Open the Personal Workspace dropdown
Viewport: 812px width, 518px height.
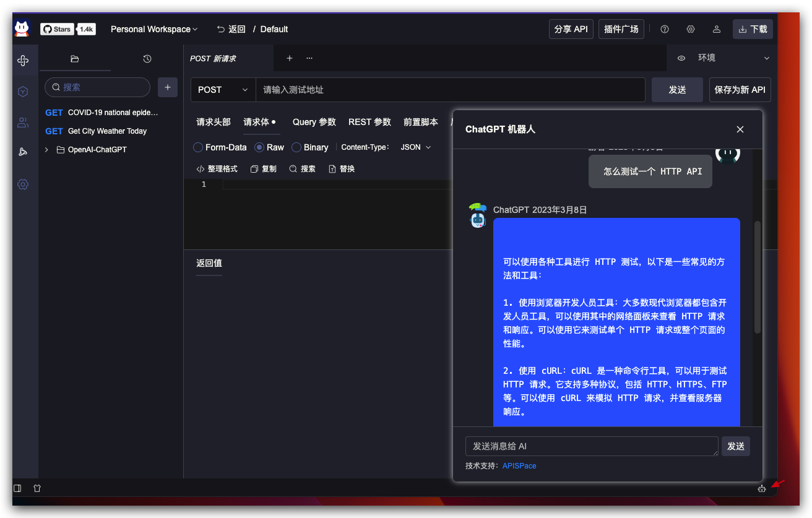[x=154, y=29]
